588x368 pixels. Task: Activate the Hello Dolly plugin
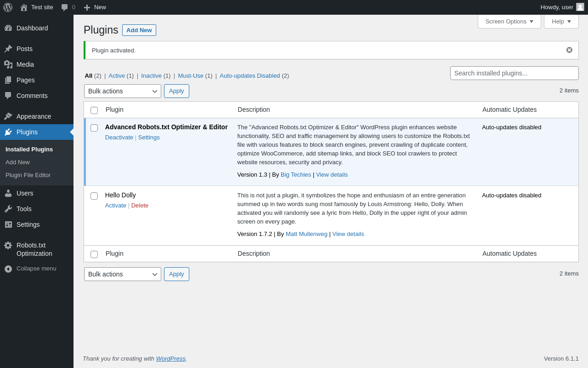click(116, 206)
